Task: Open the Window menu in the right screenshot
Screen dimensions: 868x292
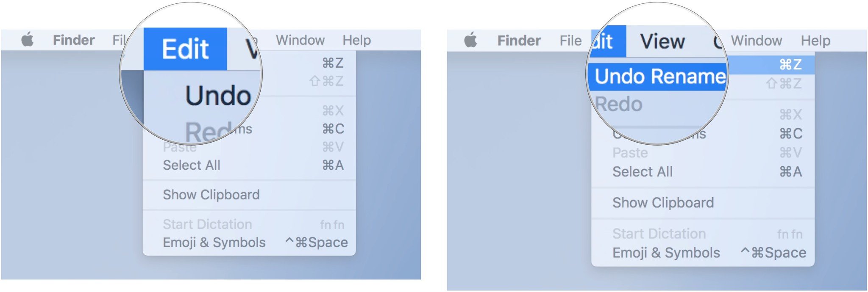Action: [756, 41]
